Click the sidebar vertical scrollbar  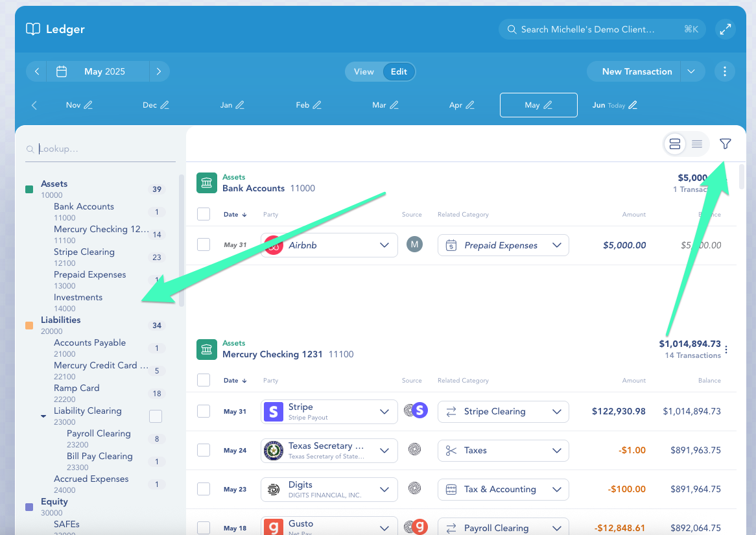pyautogui.click(x=182, y=240)
